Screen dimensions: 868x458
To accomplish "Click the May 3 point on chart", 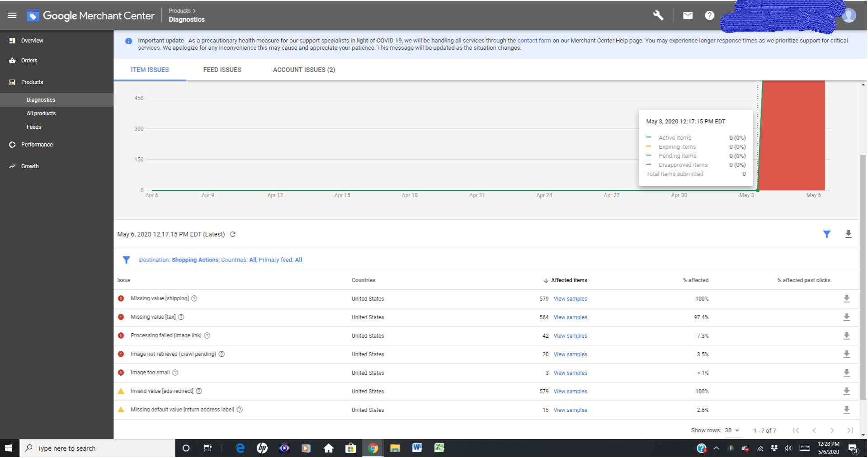I will click(758, 190).
